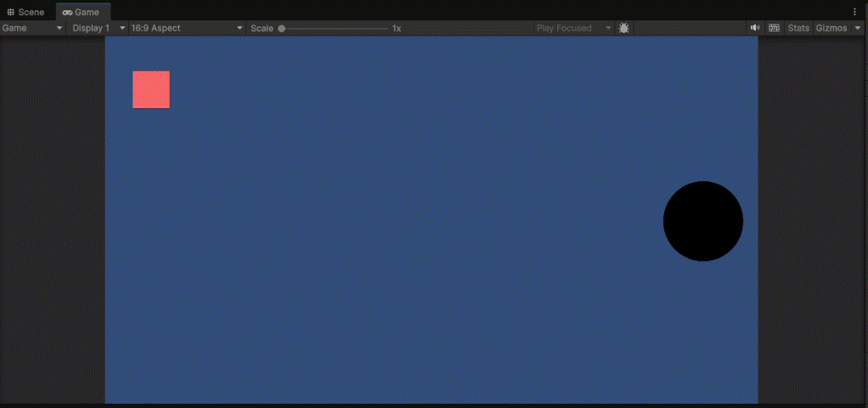This screenshot has height=408, width=868.
Task: Click the red square in the game view
Action: pyautogui.click(x=151, y=89)
